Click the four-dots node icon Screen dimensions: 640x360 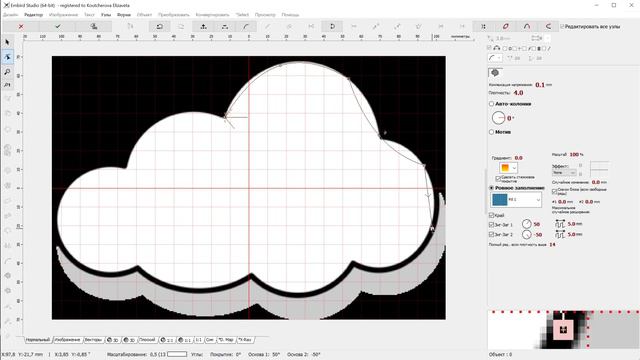pyautogui.click(x=484, y=27)
